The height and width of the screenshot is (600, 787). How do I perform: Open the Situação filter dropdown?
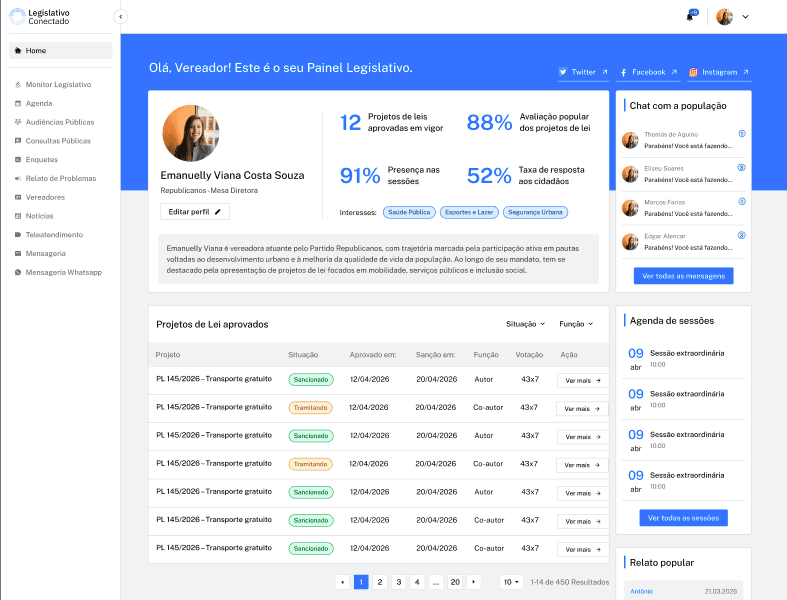point(525,324)
